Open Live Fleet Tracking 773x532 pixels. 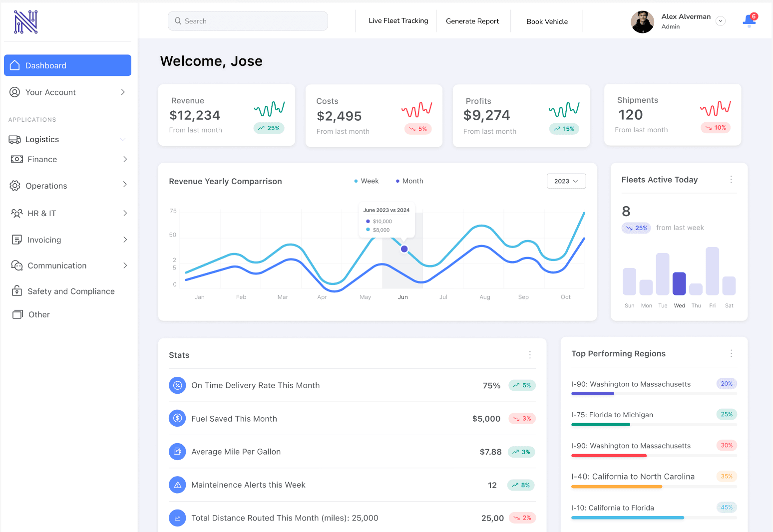[398, 20]
